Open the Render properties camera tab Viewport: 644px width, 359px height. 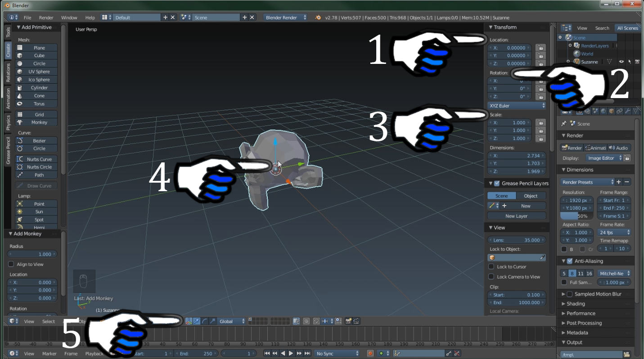[x=580, y=111]
